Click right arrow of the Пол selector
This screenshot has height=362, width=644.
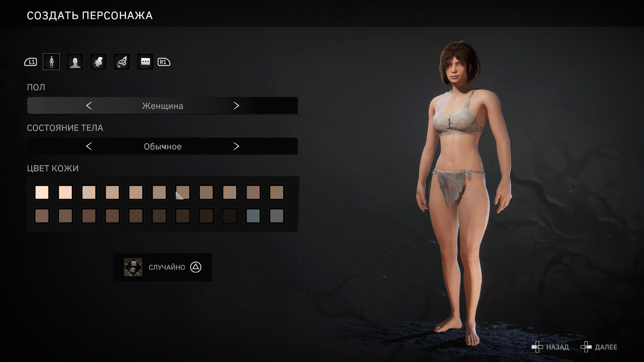(236, 106)
